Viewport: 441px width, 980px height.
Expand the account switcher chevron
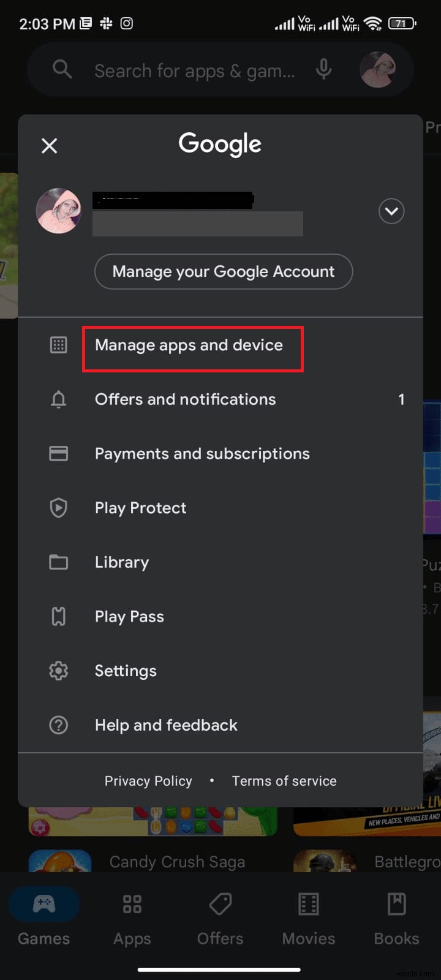click(391, 211)
